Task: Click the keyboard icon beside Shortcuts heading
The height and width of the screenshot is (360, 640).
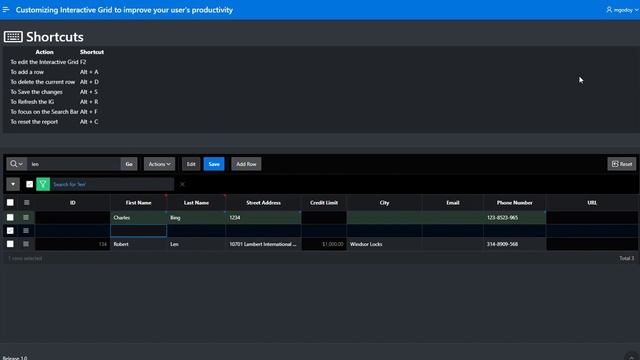Action: coord(13,37)
